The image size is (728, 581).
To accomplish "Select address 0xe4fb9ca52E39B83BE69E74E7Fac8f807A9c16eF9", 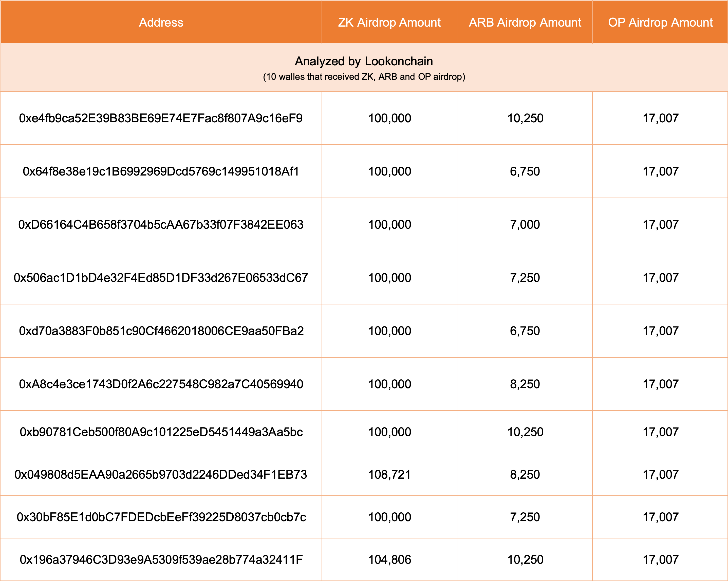I will pyautogui.click(x=161, y=118).
